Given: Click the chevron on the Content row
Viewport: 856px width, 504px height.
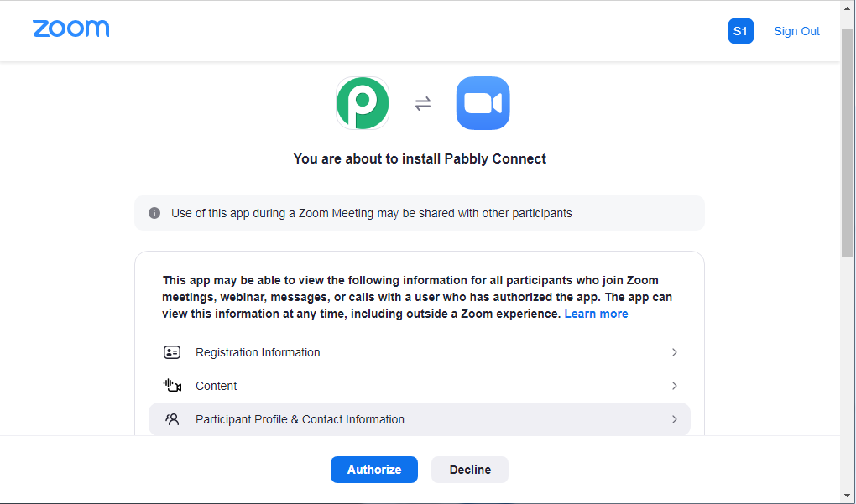Looking at the screenshot, I should pos(675,387).
